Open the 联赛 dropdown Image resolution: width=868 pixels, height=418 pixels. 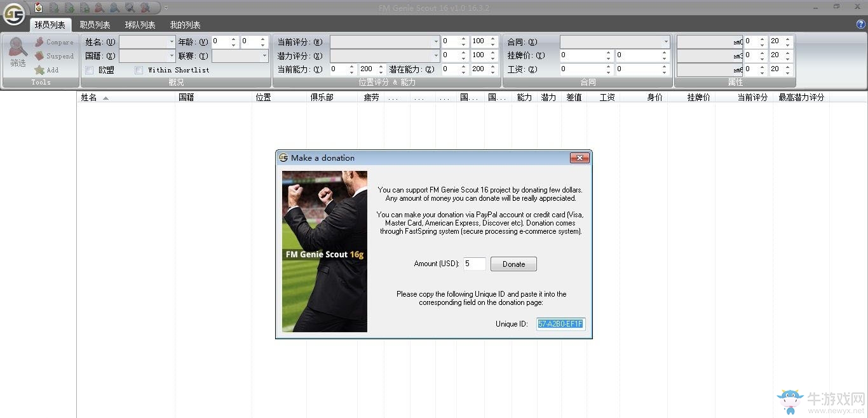(x=240, y=56)
